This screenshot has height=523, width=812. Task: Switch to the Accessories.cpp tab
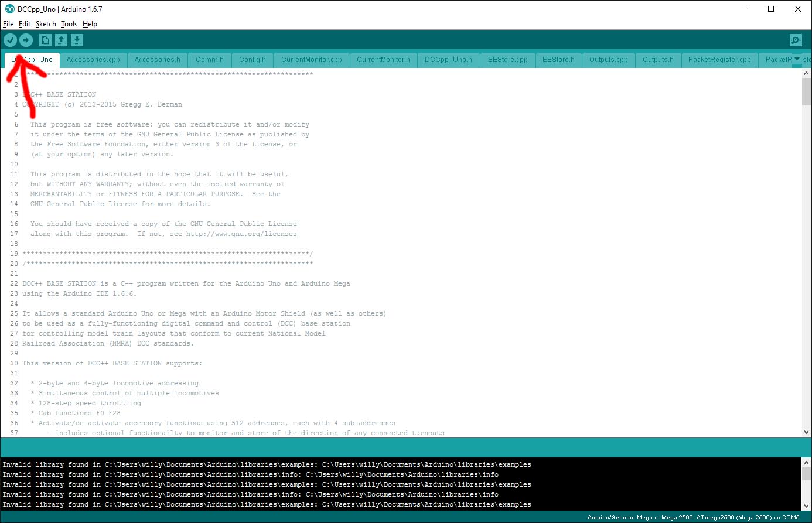(x=93, y=60)
